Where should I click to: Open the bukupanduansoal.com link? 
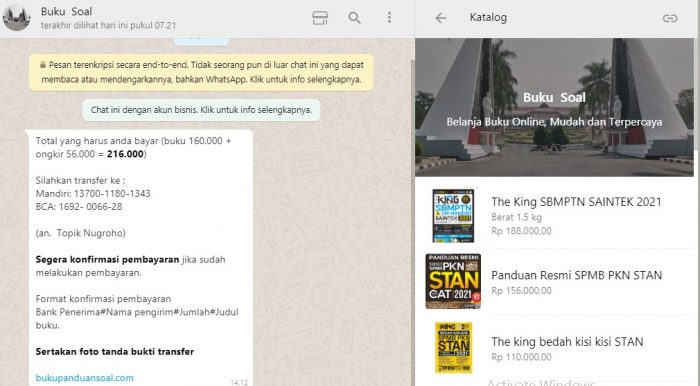(x=84, y=378)
